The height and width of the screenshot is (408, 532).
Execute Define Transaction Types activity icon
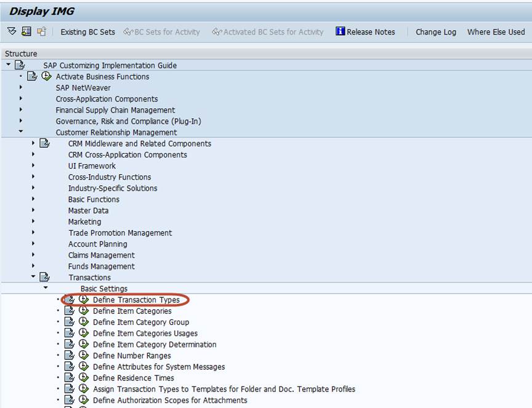pos(84,300)
